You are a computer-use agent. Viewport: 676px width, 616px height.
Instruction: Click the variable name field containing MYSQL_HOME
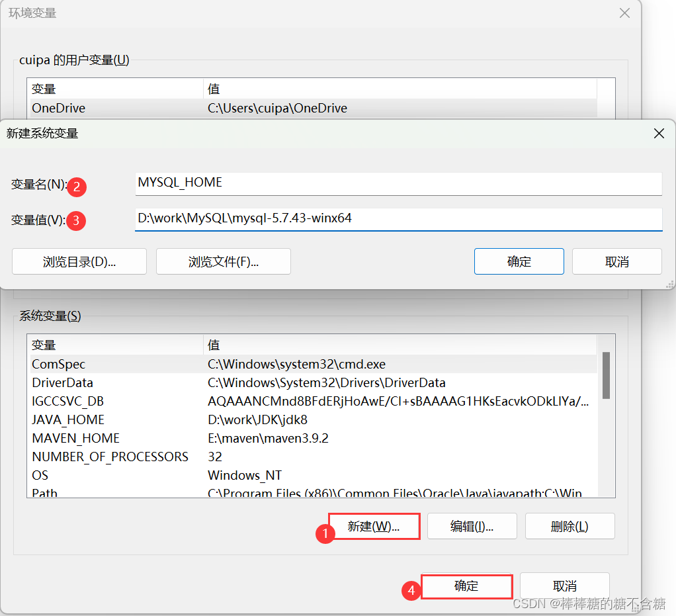pos(398,184)
